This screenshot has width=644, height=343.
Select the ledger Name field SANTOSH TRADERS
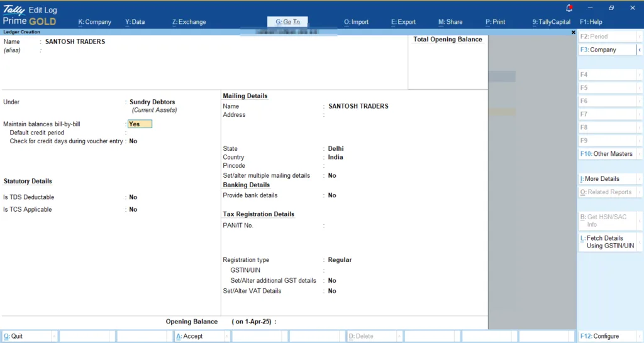[75, 41]
